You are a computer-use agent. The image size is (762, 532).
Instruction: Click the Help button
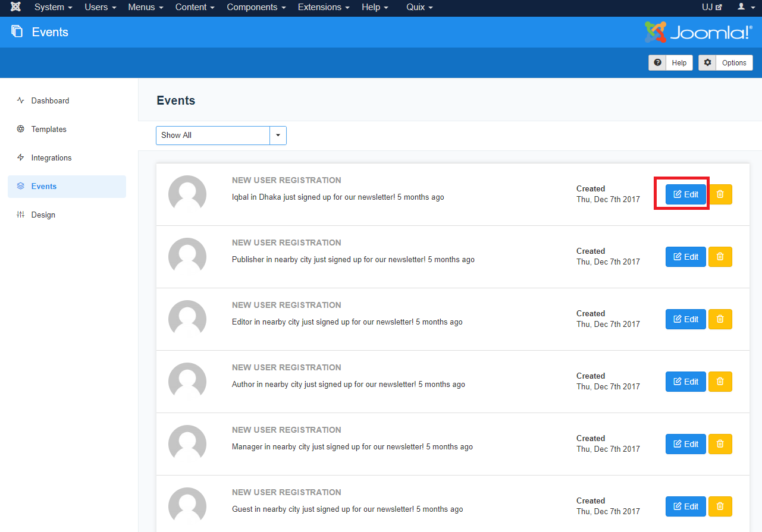(x=670, y=62)
